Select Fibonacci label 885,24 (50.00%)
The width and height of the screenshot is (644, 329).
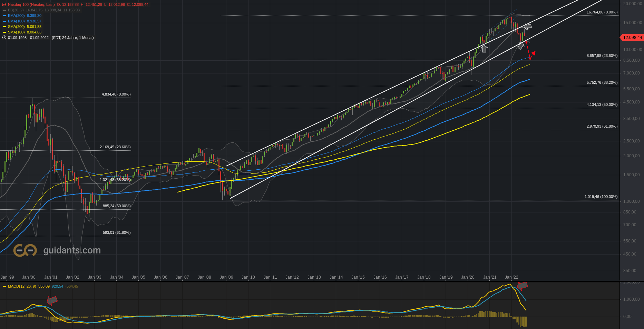click(117, 206)
